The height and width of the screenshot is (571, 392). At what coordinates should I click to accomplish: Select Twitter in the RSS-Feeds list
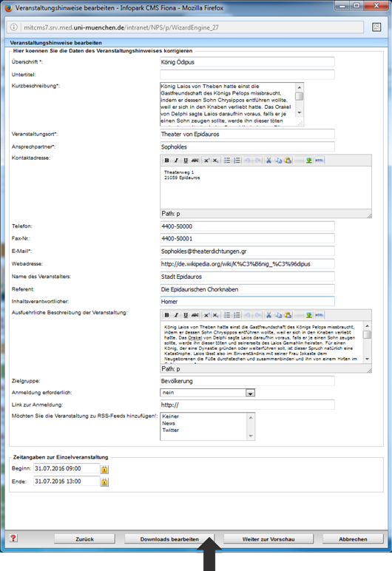(171, 430)
